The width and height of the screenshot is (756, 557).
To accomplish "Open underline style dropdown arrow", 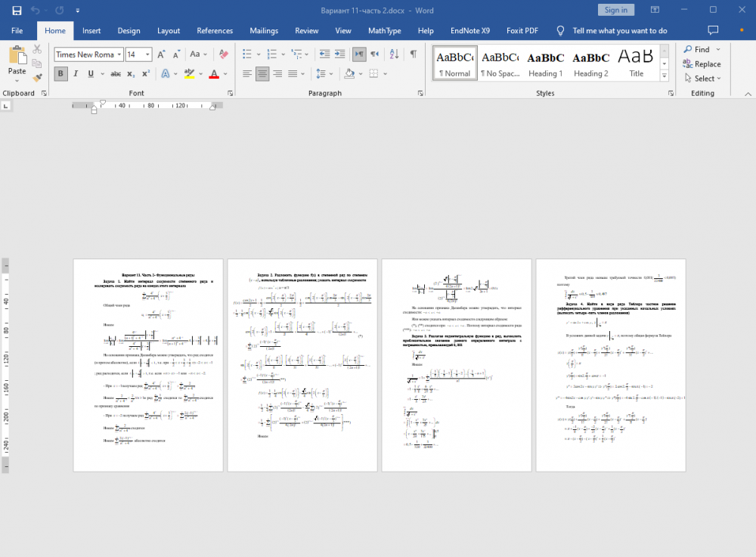I will point(102,74).
